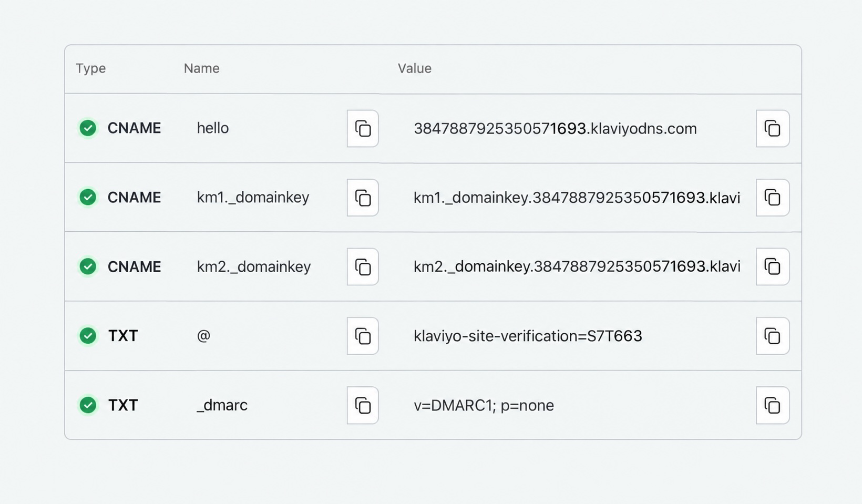Click the value text starting 'km1._domainkey.3847'
This screenshot has height=504, width=862.
click(x=577, y=198)
